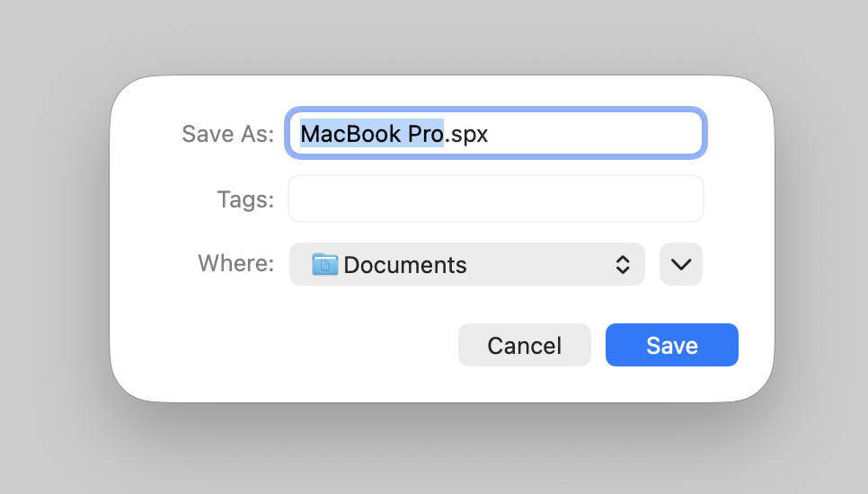Click the Tags label
The height and width of the screenshot is (494, 868).
246,199
